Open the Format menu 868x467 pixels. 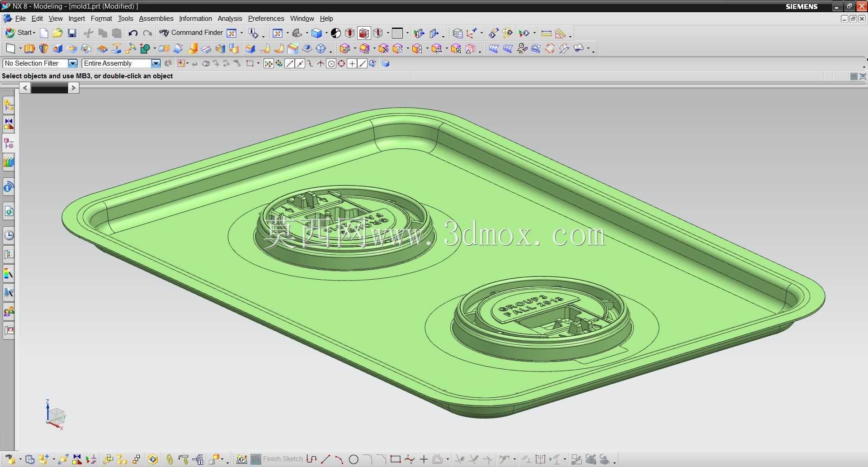101,19
